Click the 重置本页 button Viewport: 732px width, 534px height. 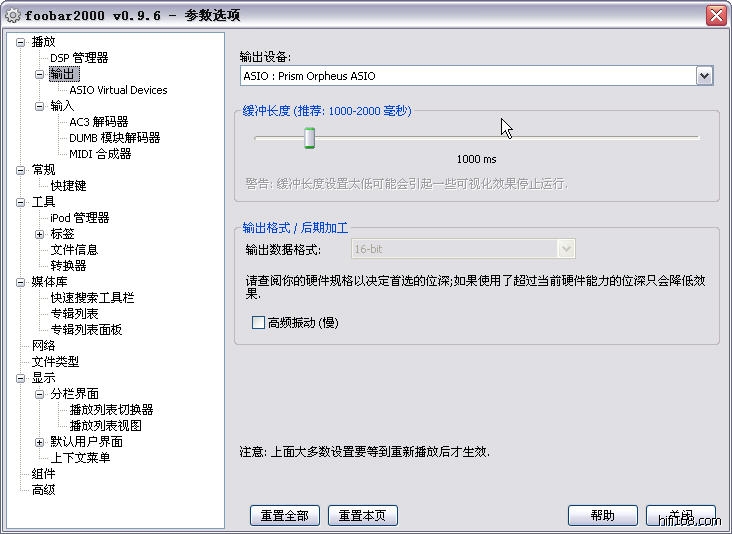[363, 516]
